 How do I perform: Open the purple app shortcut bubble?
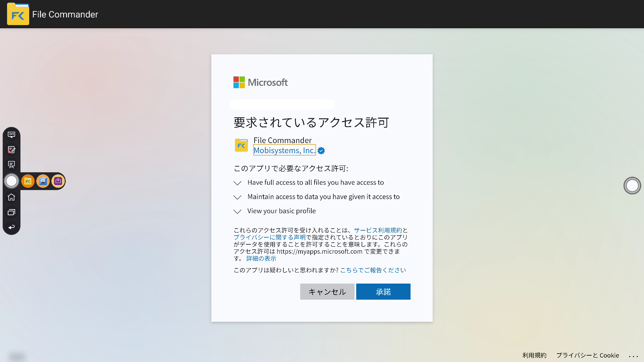coord(58,181)
